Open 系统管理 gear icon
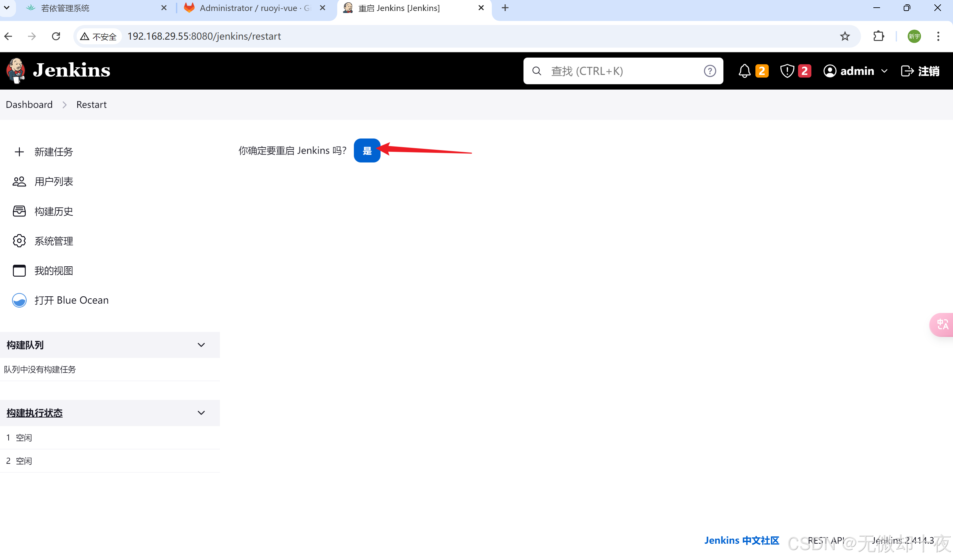This screenshot has width=953, height=560. 19,241
